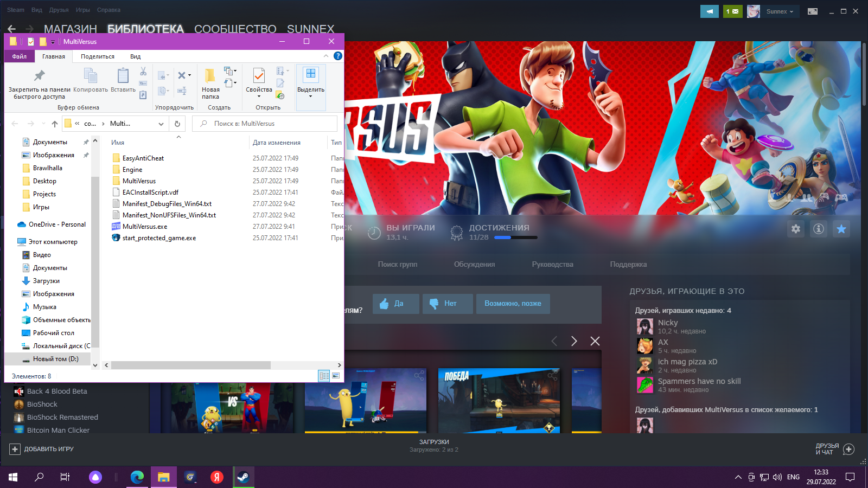Image resolution: width=868 pixels, height=488 pixels.
Task: Click Explorer up-one-level arrow
Action: tap(55, 124)
